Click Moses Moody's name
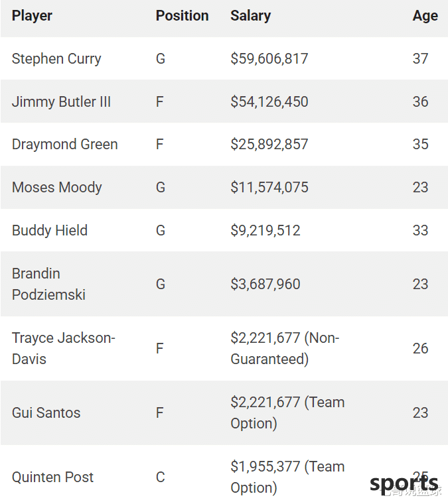 (56, 188)
